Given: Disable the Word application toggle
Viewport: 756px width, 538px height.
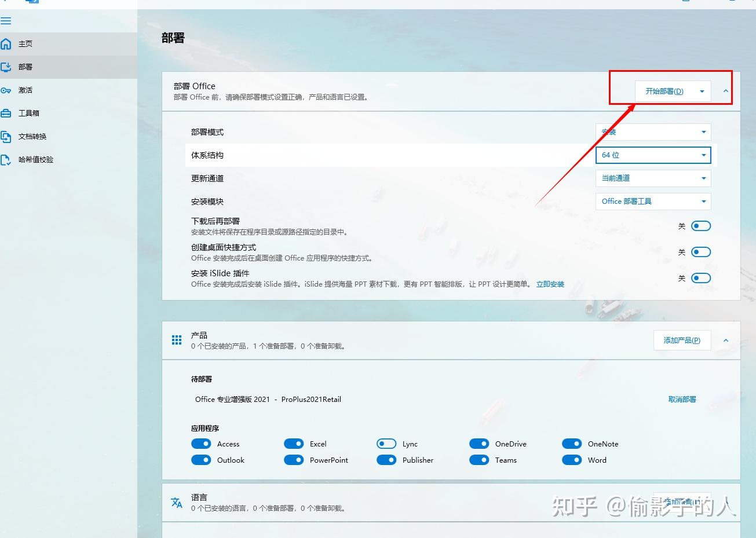Looking at the screenshot, I should tap(572, 460).
